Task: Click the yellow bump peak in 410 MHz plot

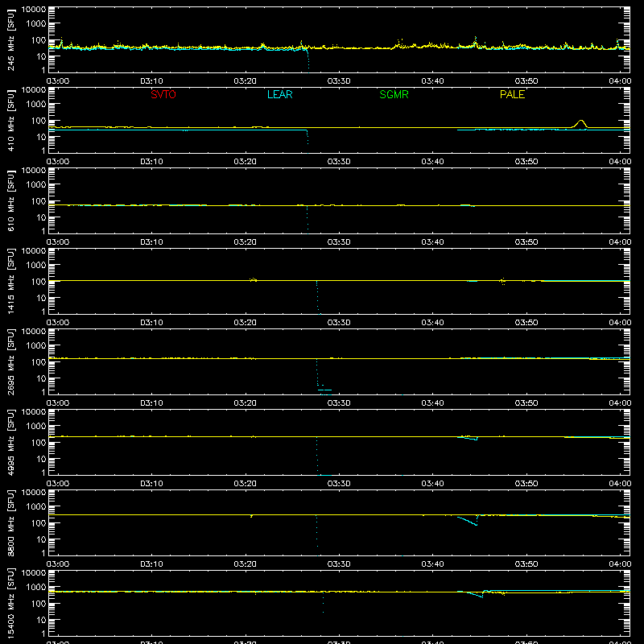Action: [580, 121]
